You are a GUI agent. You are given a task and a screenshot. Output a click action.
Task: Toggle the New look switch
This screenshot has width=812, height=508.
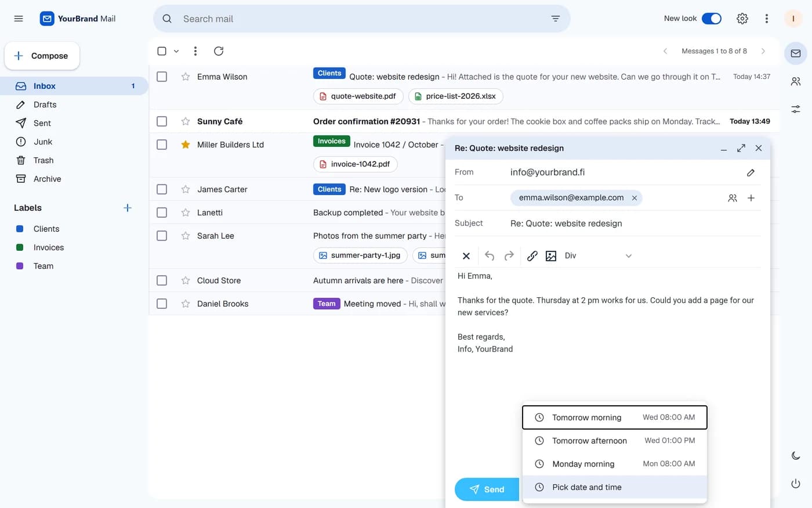pos(712,19)
